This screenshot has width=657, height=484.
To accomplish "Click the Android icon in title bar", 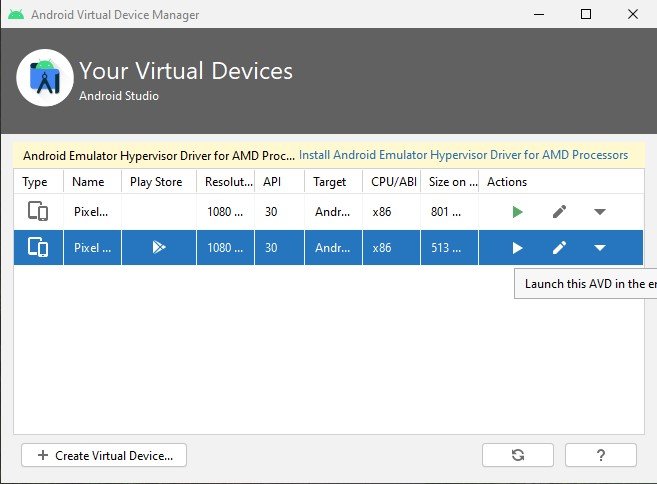I will pos(16,14).
